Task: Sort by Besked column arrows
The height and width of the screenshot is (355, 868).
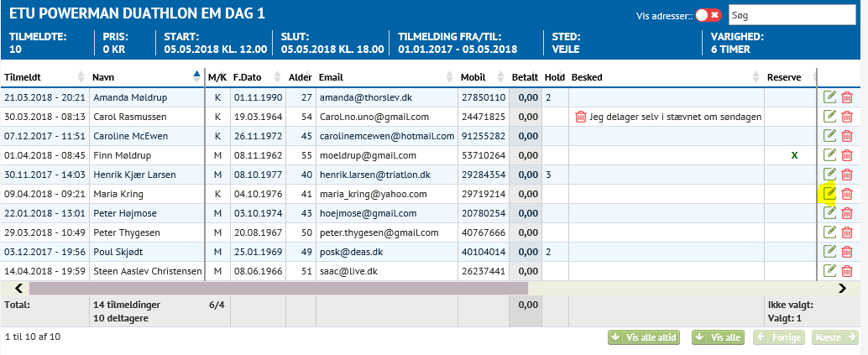Action: click(756, 77)
